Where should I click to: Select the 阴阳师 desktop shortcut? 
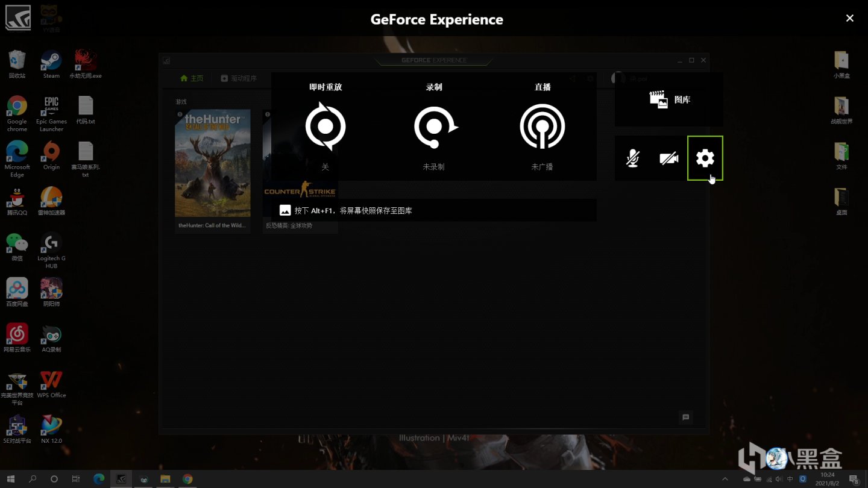click(51, 293)
